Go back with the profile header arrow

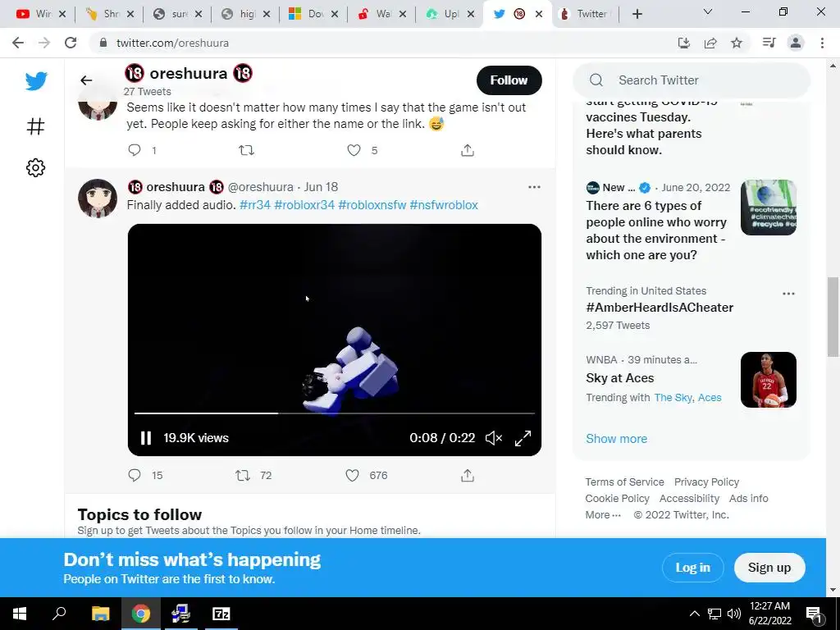(85, 80)
